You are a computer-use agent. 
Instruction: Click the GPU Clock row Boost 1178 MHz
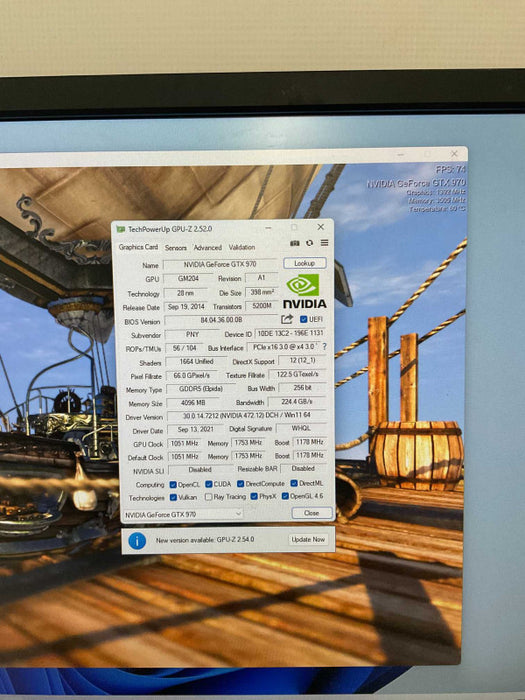click(x=310, y=442)
